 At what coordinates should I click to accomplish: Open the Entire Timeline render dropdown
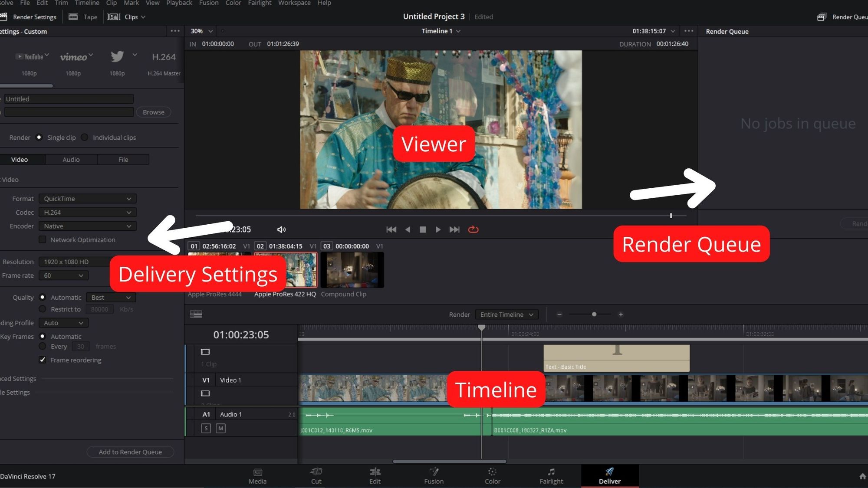[506, 314]
